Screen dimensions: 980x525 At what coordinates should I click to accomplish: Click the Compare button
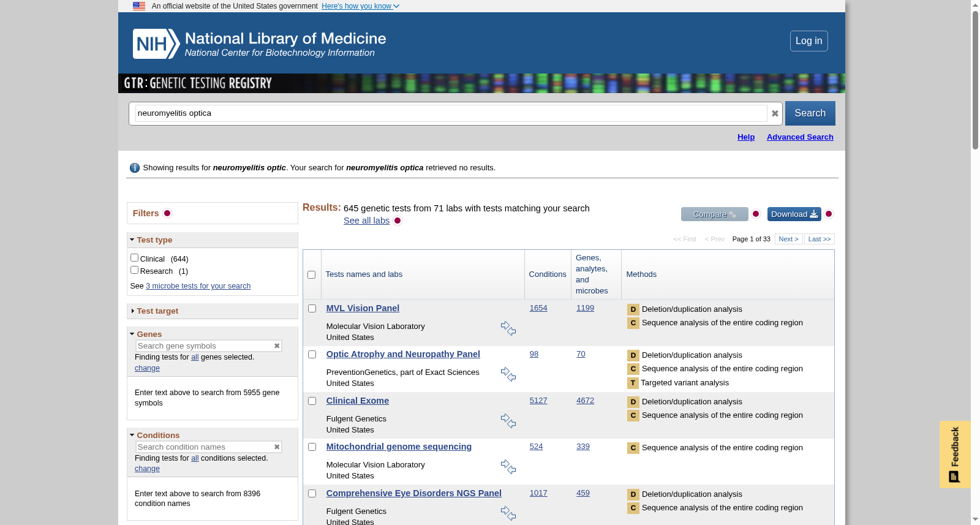(714, 214)
